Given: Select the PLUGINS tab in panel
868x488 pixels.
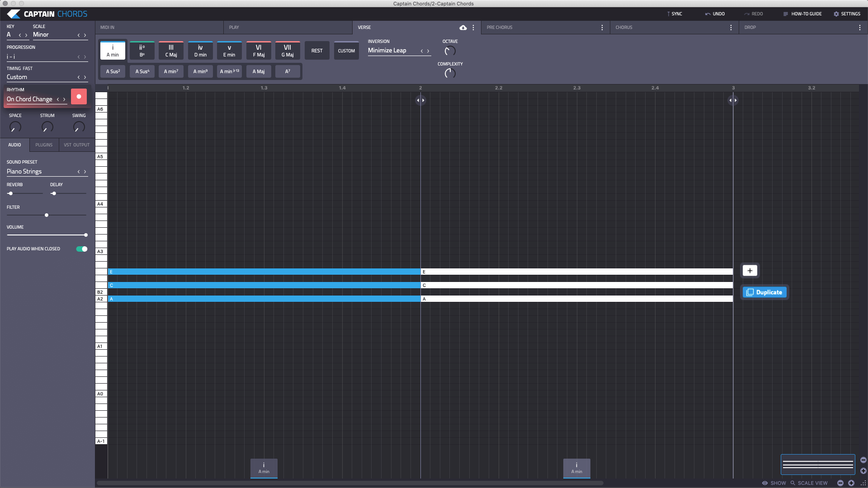Looking at the screenshot, I should 43,144.
